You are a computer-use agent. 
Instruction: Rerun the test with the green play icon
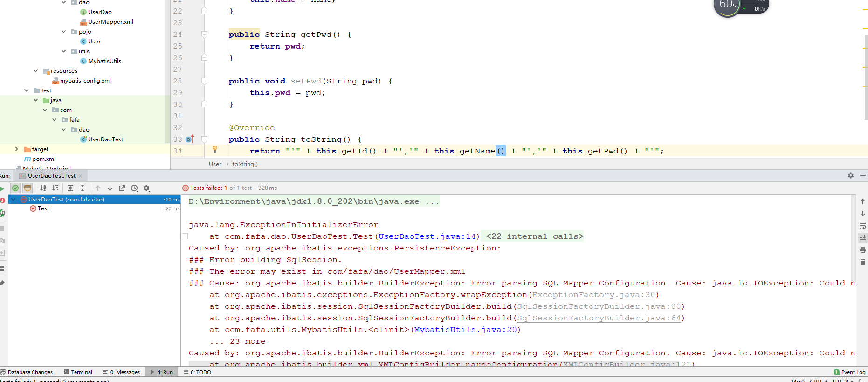coord(2,188)
